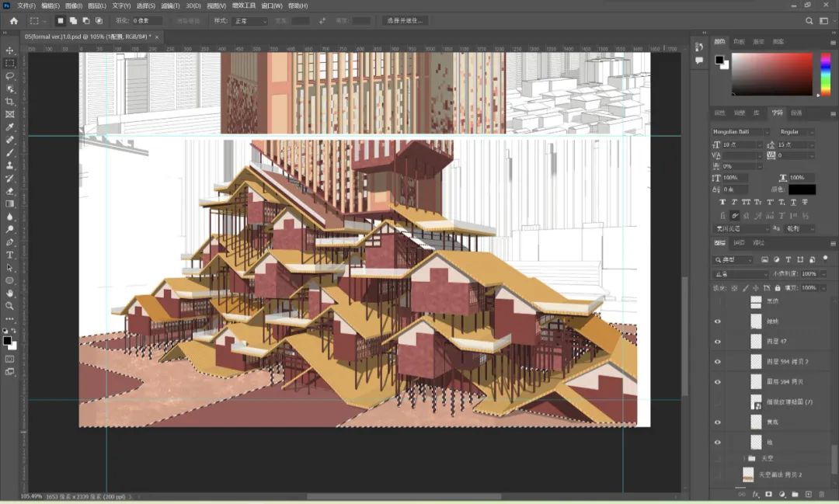The height and width of the screenshot is (504, 839).
Task: Select the Ellipse shape tool
Action: pos(9,281)
